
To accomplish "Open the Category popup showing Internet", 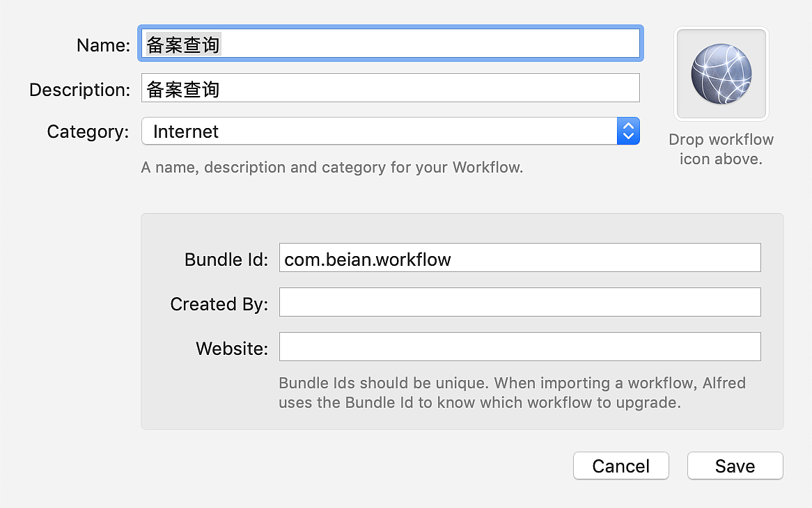I will tap(380, 132).
